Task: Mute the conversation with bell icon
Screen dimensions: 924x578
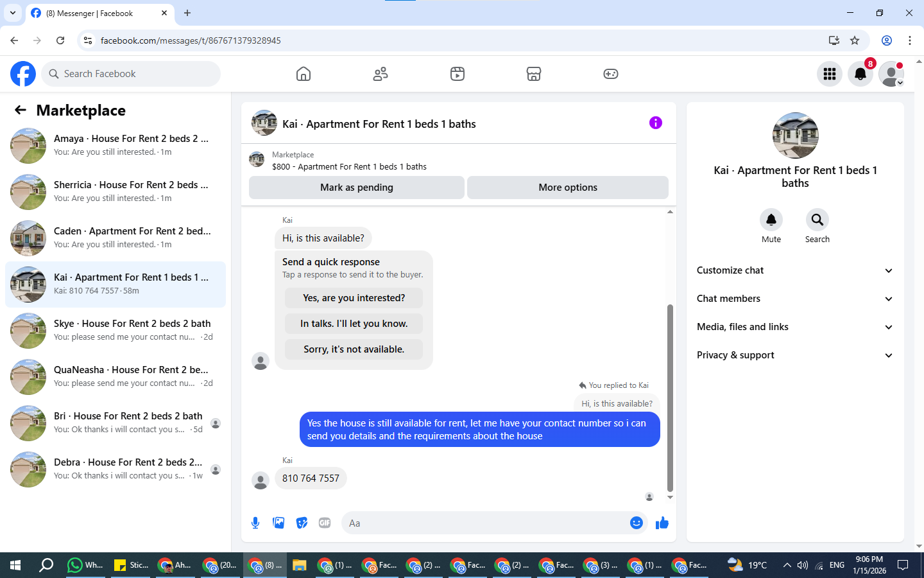Action: [x=771, y=220]
